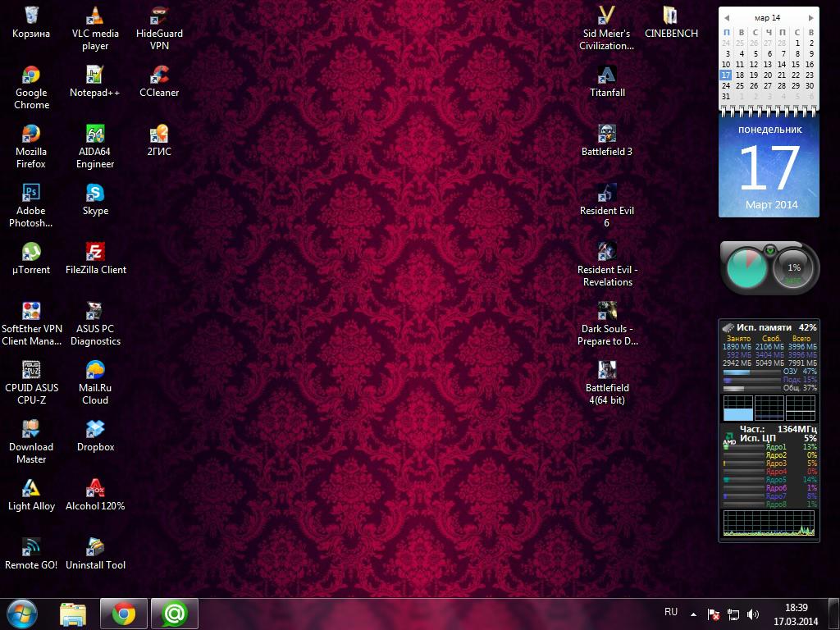This screenshot has width=840, height=630.
Task: Open FileZilla Client shortcut
Action: click(95, 258)
